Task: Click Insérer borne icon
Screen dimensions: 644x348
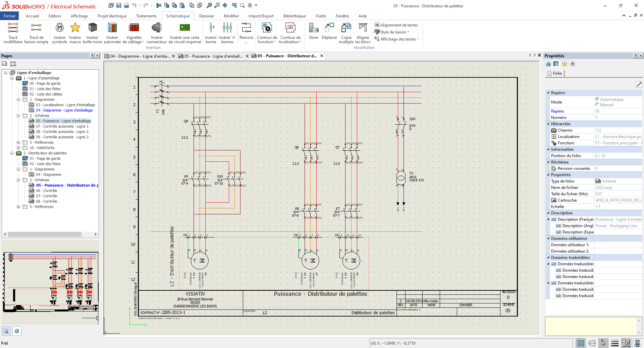Action: click(x=211, y=27)
